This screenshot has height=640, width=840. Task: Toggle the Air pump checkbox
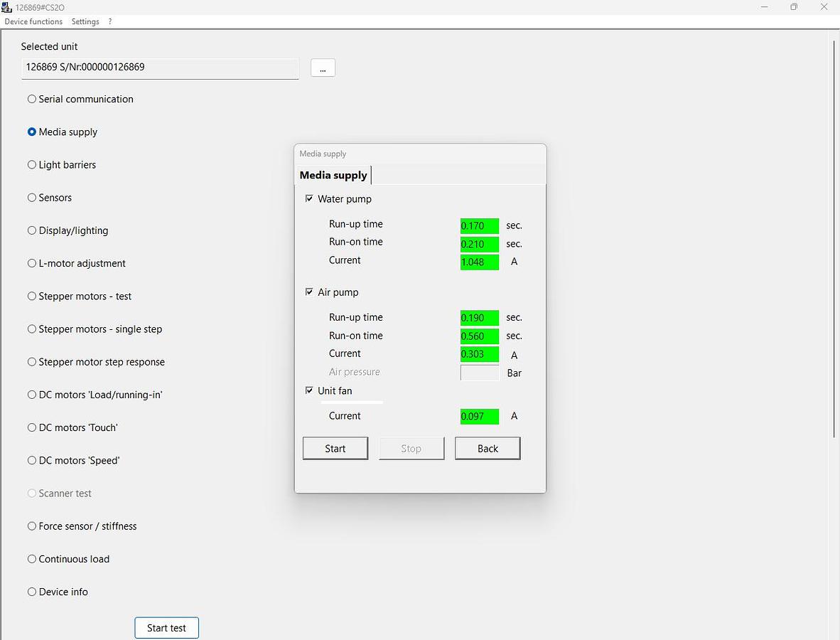pyautogui.click(x=309, y=292)
